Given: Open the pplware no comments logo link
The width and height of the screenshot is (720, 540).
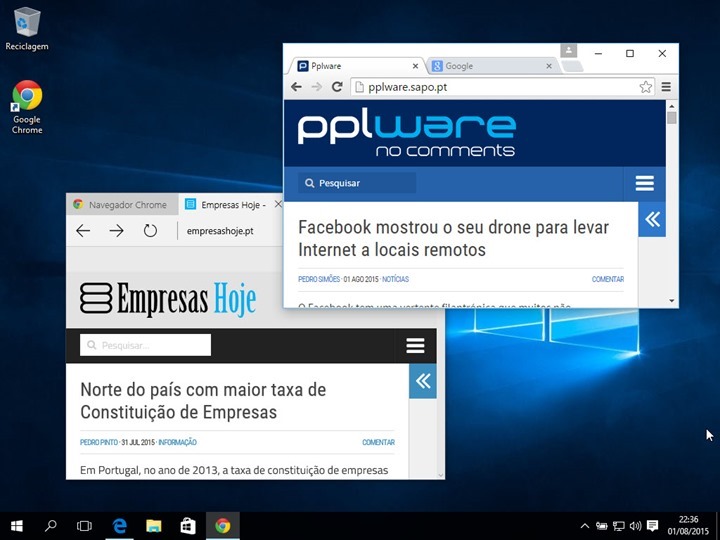Looking at the screenshot, I should [x=407, y=135].
